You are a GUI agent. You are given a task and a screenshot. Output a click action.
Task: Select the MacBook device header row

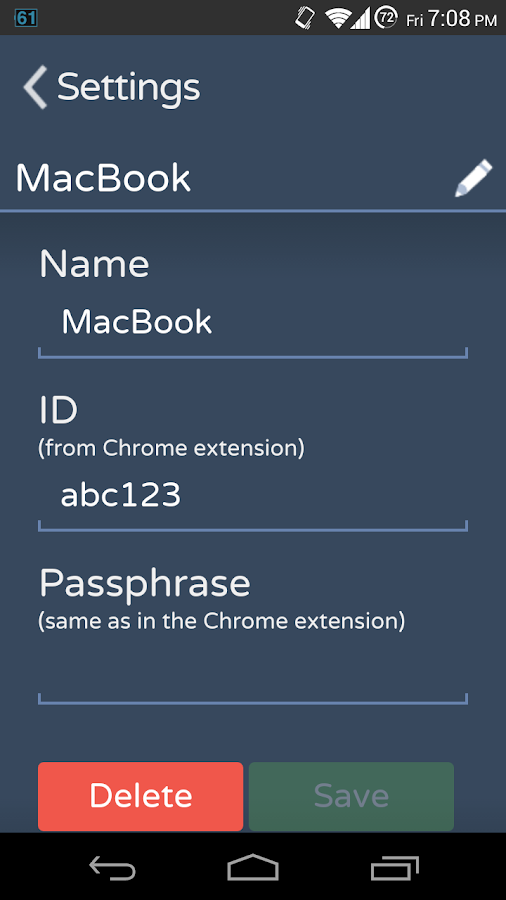[x=253, y=179]
